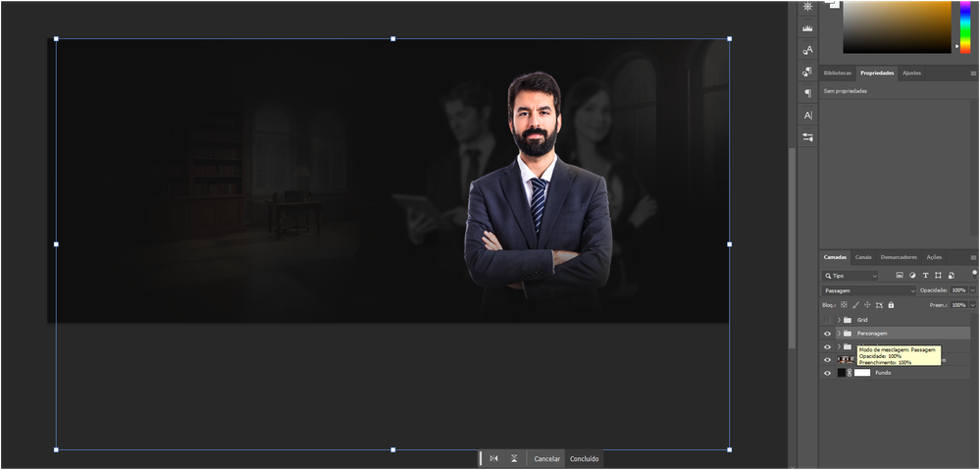Open the Paragraph Styles panel icon
Screen dimensions: 980x470
point(807,72)
